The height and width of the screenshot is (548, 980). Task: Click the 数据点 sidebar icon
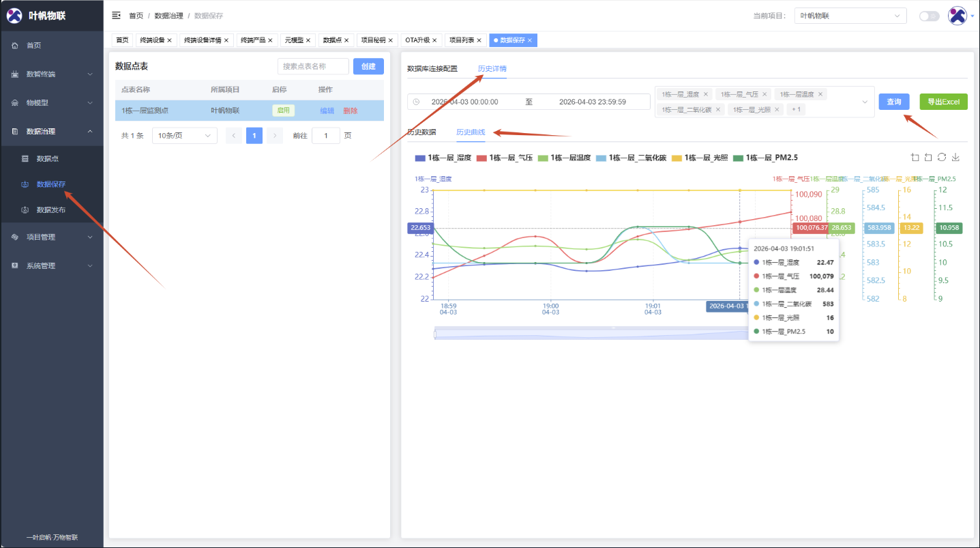25,158
